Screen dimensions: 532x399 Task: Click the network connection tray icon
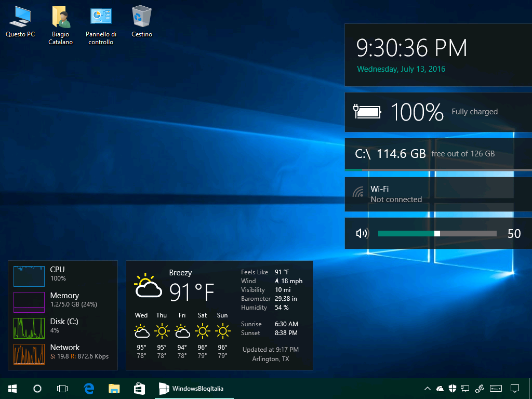coord(465,389)
